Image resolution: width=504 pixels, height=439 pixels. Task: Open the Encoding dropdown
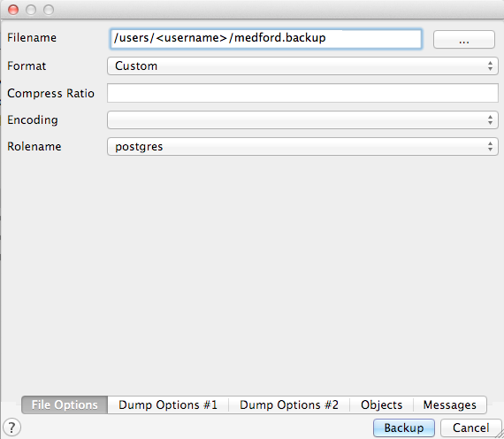302,120
